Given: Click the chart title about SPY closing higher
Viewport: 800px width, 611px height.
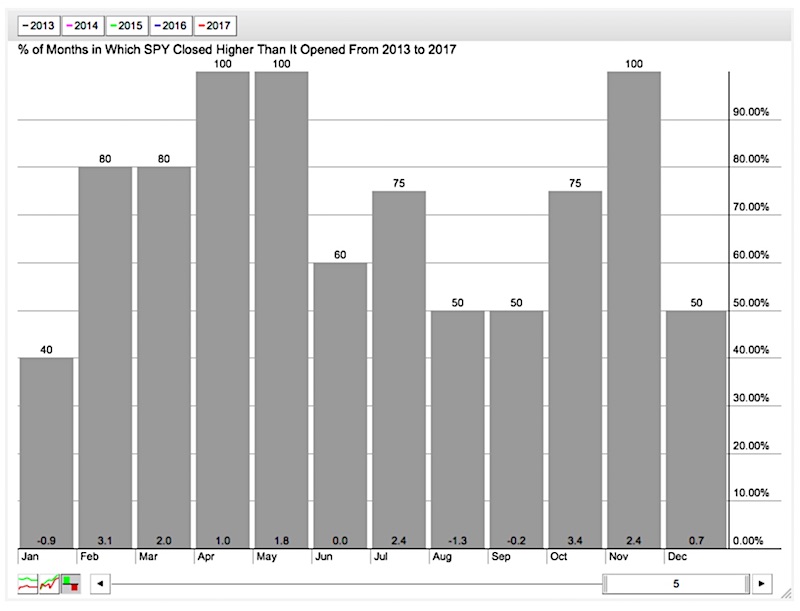Looking at the screenshot, I should (x=237, y=49).
